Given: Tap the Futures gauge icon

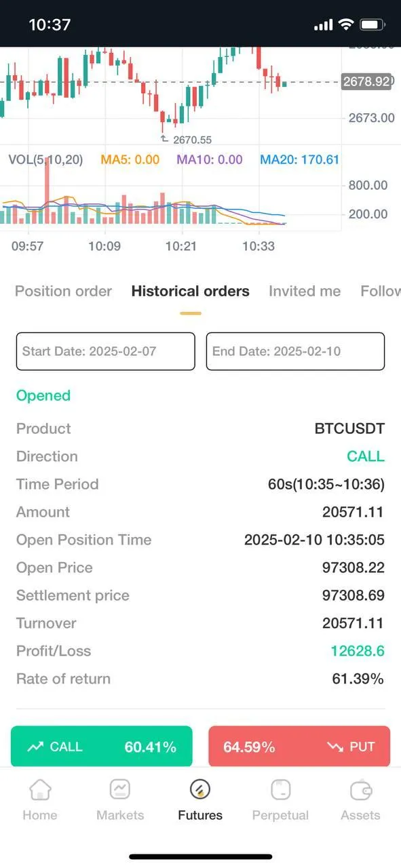Looking at the screenshot, I should click(x=200, y=789).
